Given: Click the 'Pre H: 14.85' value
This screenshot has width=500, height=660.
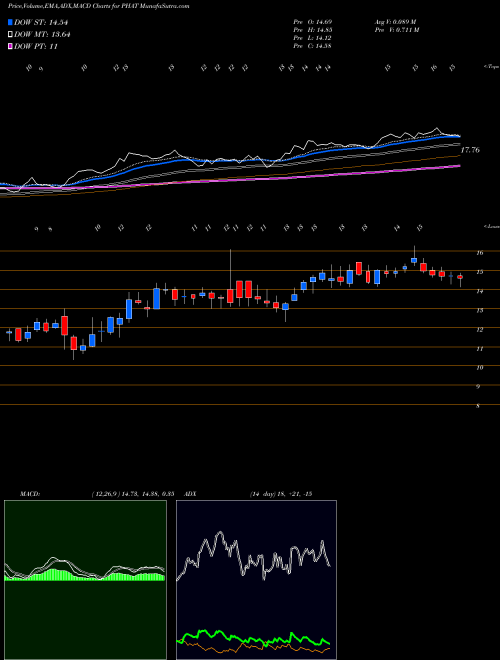Looking at the screenshot, I should 313,30.
